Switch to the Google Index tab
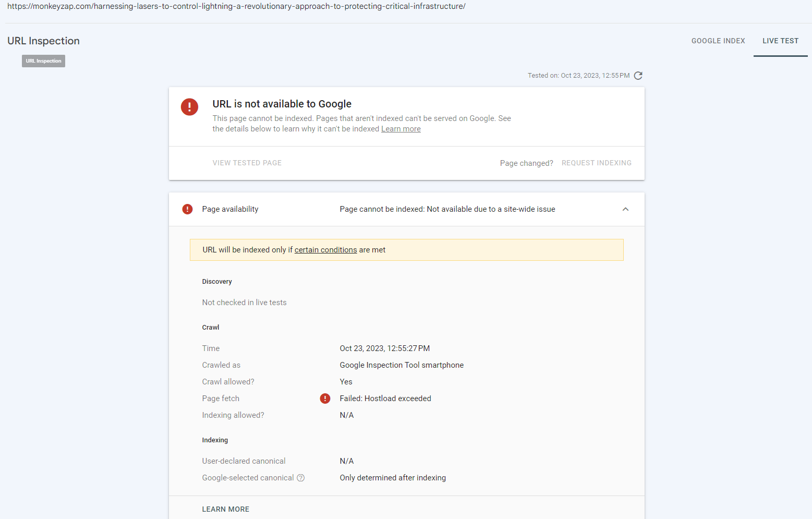The height and width of the screenshot is (519, 812). click(718, 41)
